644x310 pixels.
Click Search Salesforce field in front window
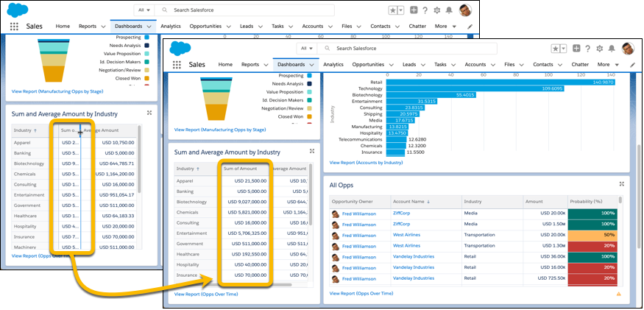406,49
